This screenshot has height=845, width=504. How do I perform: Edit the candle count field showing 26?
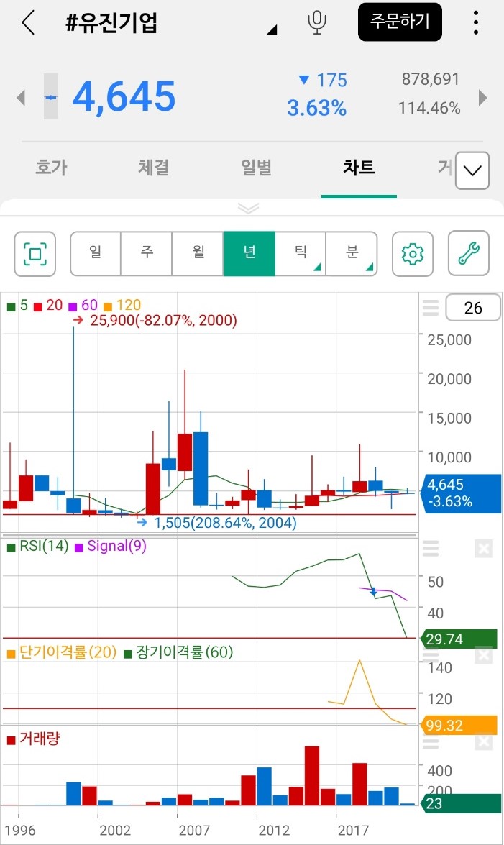pyautogui.click(x=473, y=308)
